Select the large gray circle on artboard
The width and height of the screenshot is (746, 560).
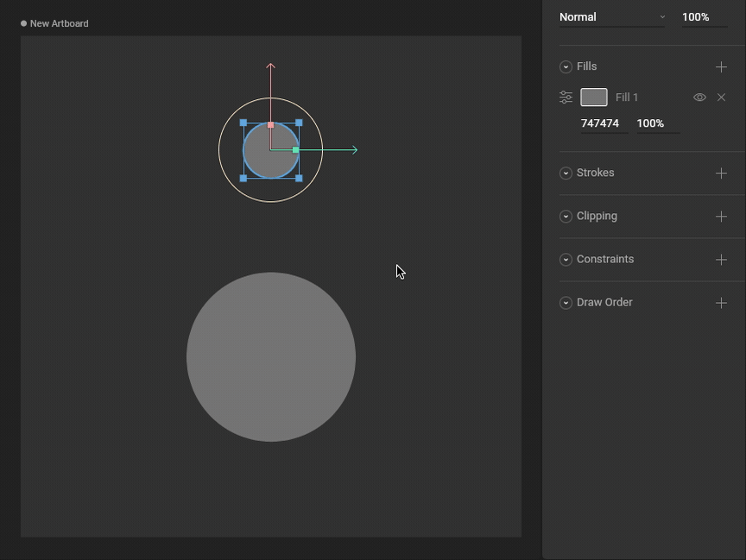tap(271, 357)
